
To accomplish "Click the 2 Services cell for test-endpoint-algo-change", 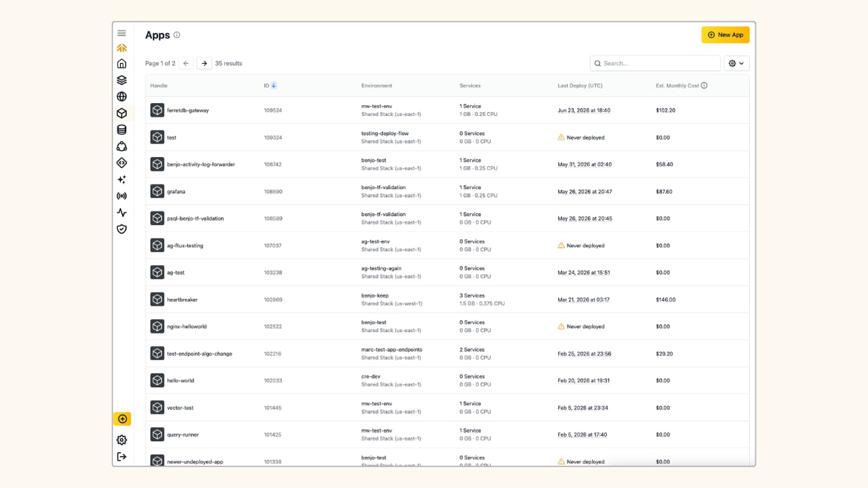I will tap(472, 350).
